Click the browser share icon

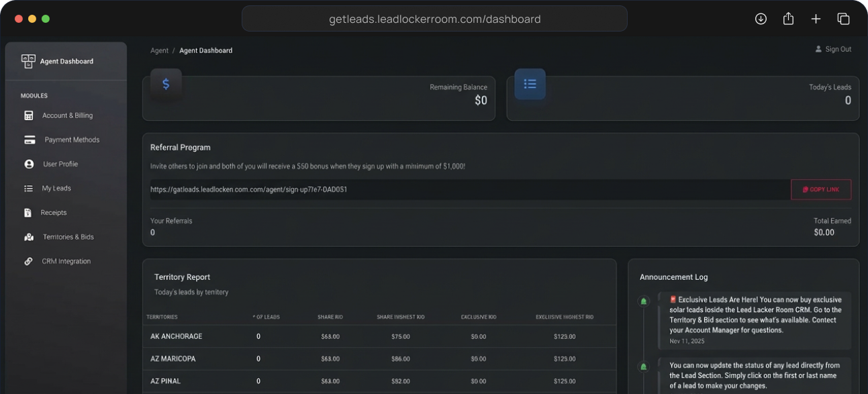point(789,19)
